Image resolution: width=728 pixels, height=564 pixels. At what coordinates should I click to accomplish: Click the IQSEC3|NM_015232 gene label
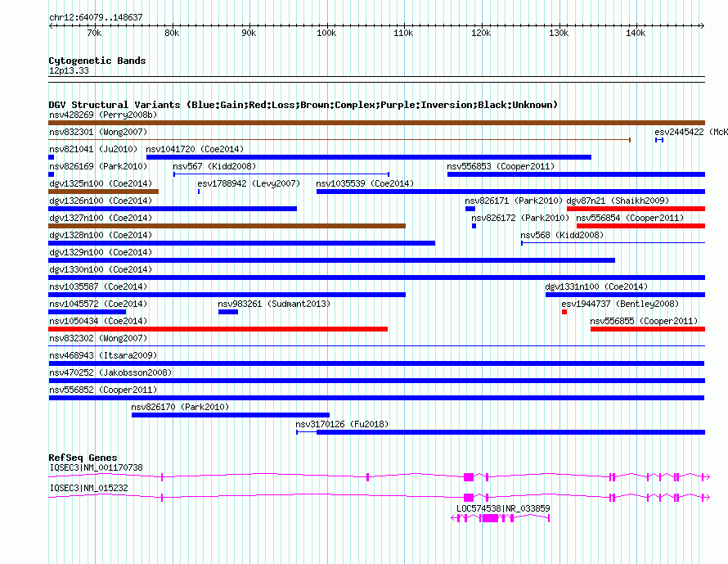88,488
